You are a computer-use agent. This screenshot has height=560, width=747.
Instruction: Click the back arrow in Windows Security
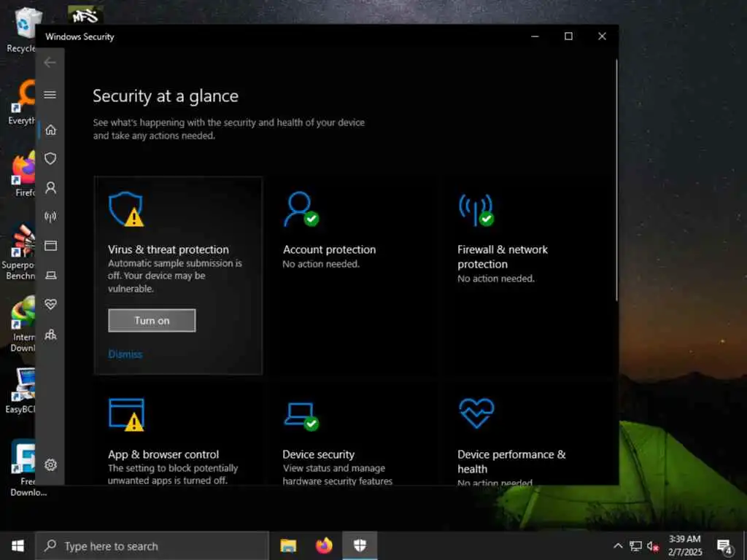pos(50,63)
